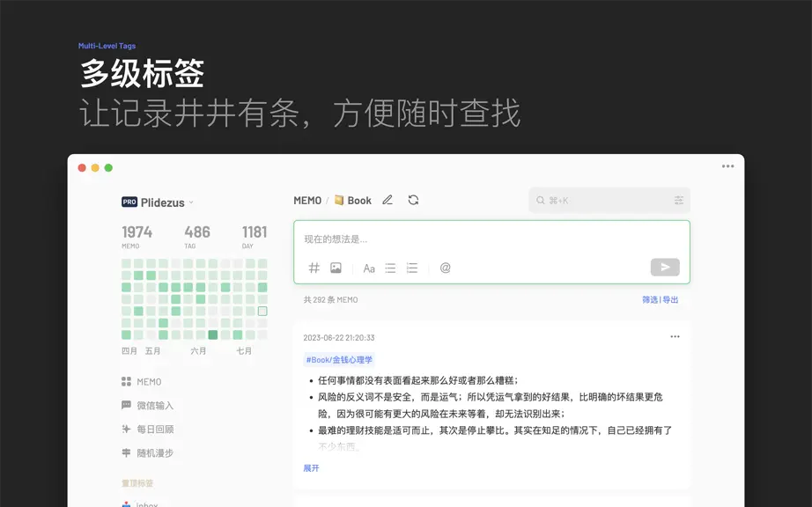Click the 筛选 filter link
812x507 pixels.
pyautogui.click(x=650, y=299)
